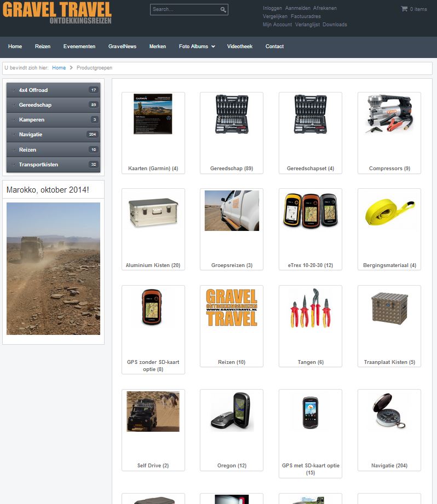
Task: Open the Verlanglijst link
Action: click(x=307, y=25)
